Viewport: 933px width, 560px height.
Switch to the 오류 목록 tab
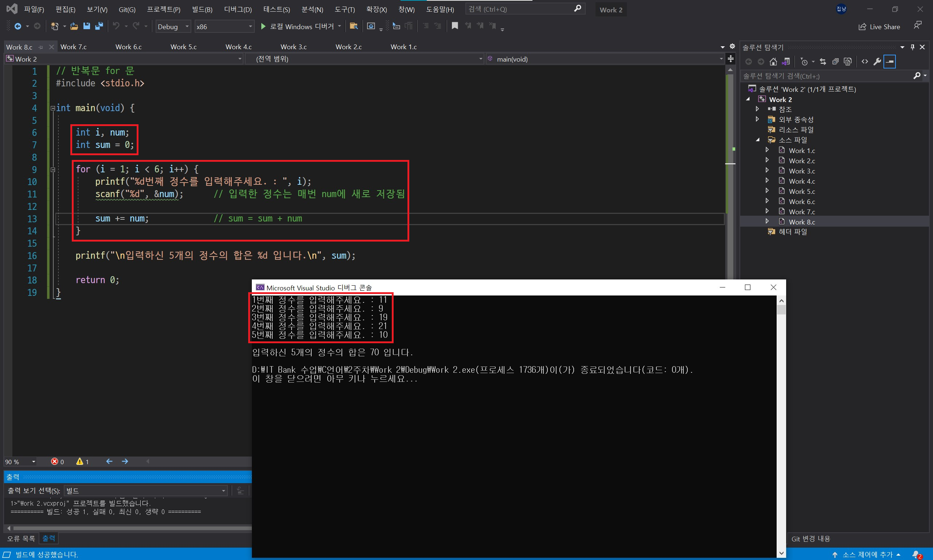[21, 539]
